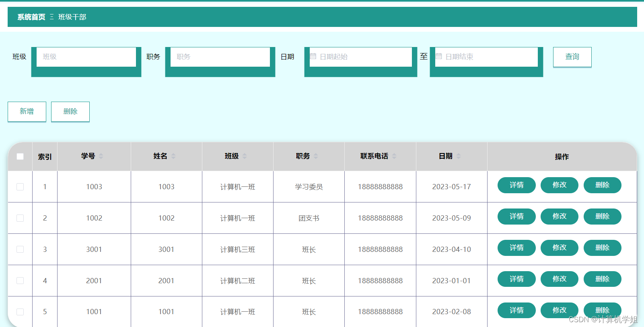Open 详情 for student 1002
Image resolution: width=644 pixels, height=327 pixels.
tap(516, 217)
